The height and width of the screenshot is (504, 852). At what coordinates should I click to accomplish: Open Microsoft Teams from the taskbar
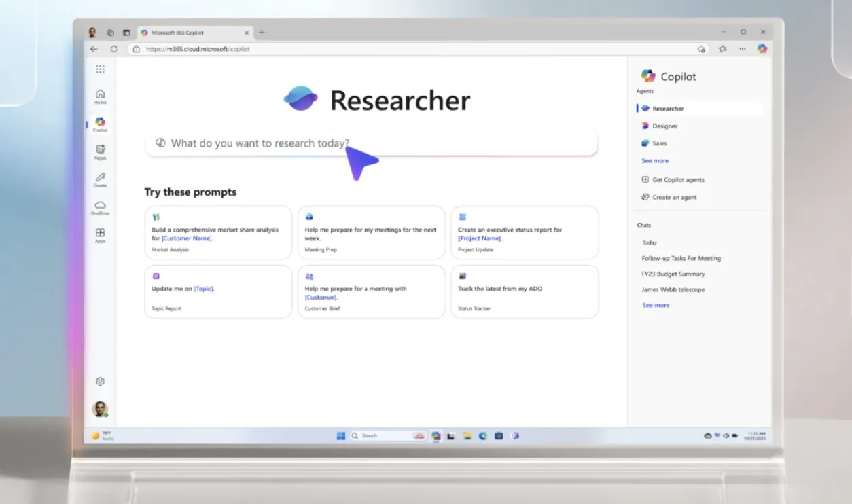tap(515, 436)
